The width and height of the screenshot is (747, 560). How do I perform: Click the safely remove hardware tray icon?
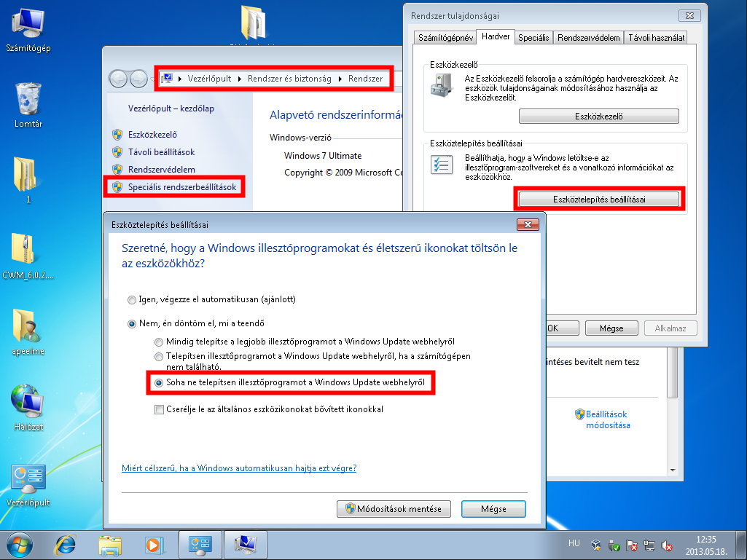[x=614, y=545]
